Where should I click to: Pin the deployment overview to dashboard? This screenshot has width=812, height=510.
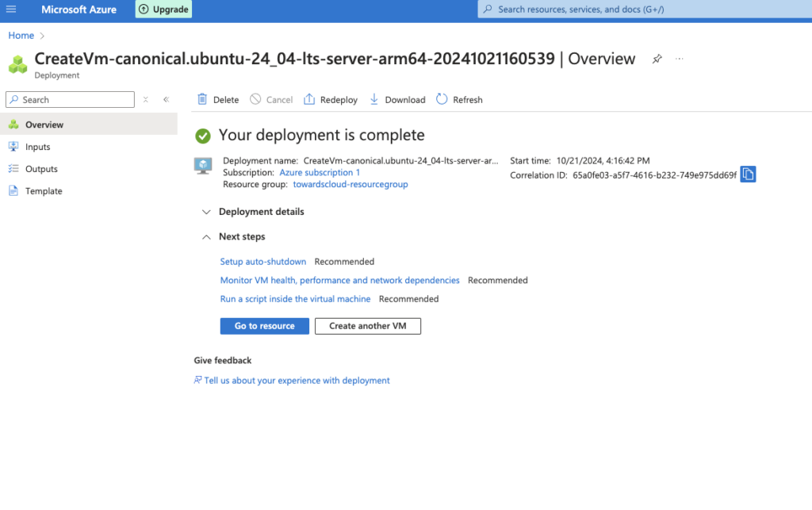click(657, 59)
